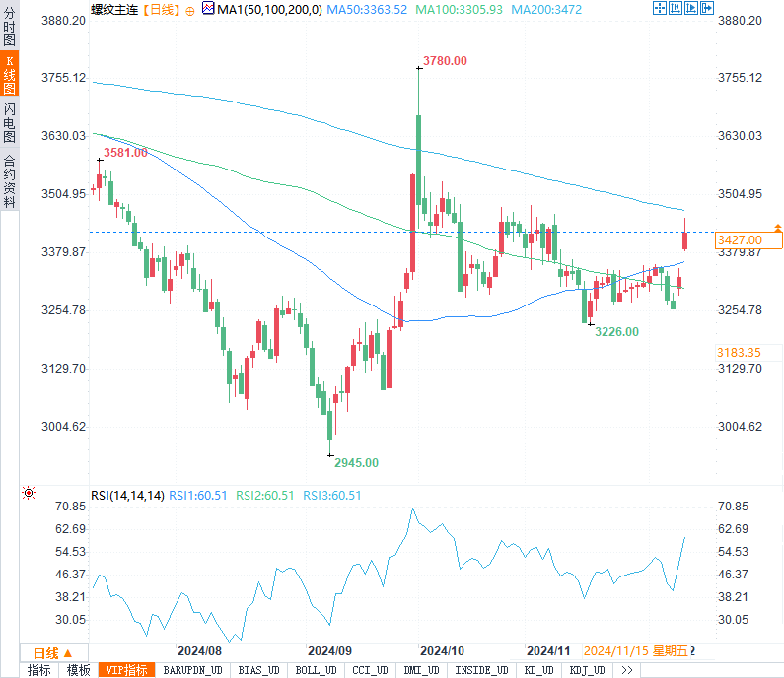Click the RSI2:60.51 value

(x=265, y=495)
